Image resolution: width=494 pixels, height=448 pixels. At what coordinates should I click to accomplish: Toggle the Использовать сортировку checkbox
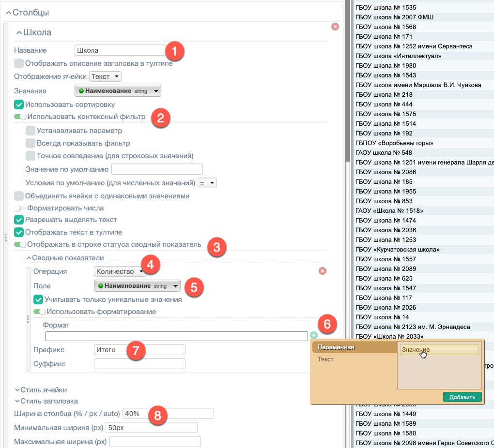(19, 104)
